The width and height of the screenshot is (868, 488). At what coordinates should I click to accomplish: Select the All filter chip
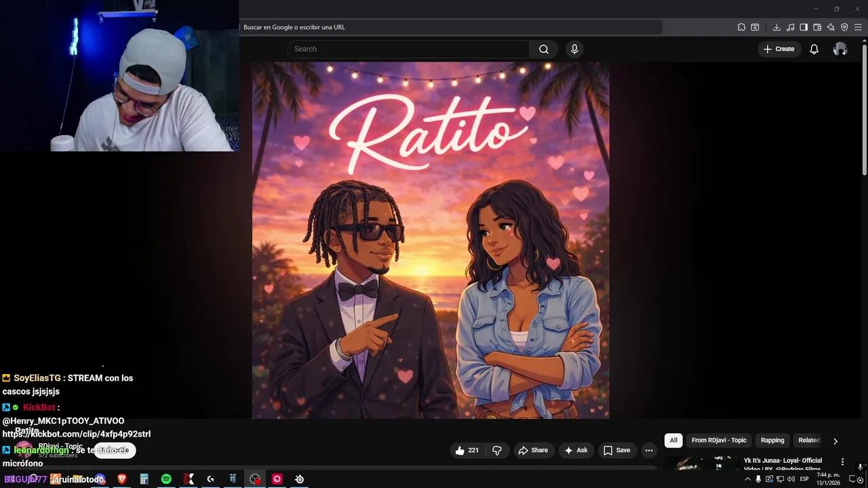tap(673, 440)
